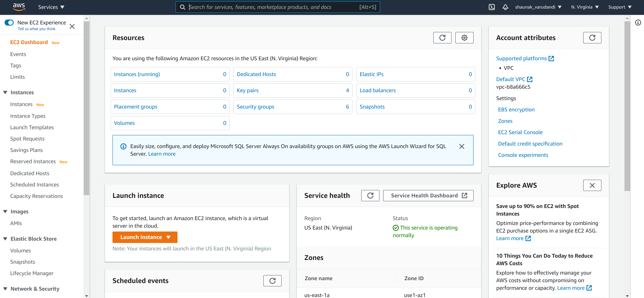The width and height of the screenshot is (644, 298).
Task: Click the Key pairs resource link
Action: [x=248, y=90]
